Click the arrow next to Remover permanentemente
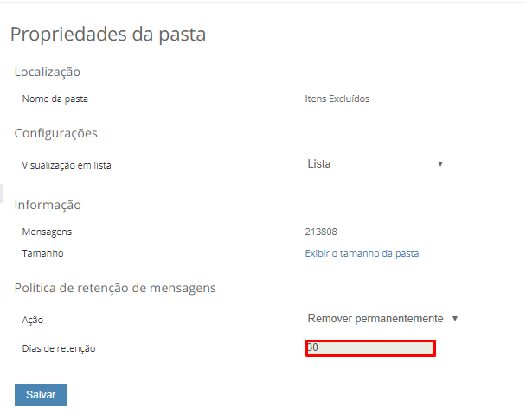The image size is (526, 420). (455, 319)
